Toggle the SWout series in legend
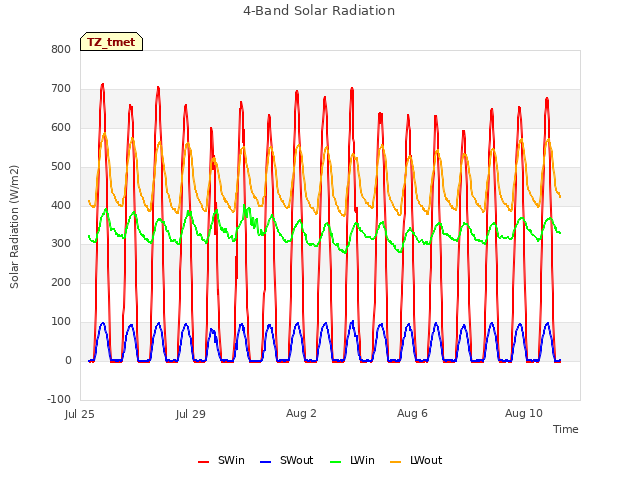Viewport: 640px width, 480px height. 287,460
